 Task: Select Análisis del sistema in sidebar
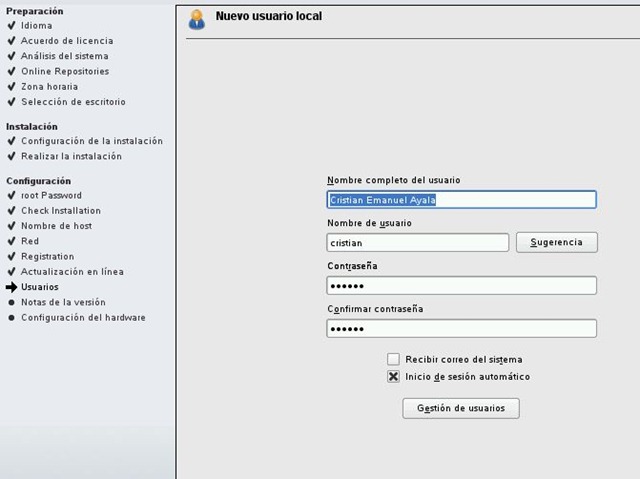(x=64, y=56)
